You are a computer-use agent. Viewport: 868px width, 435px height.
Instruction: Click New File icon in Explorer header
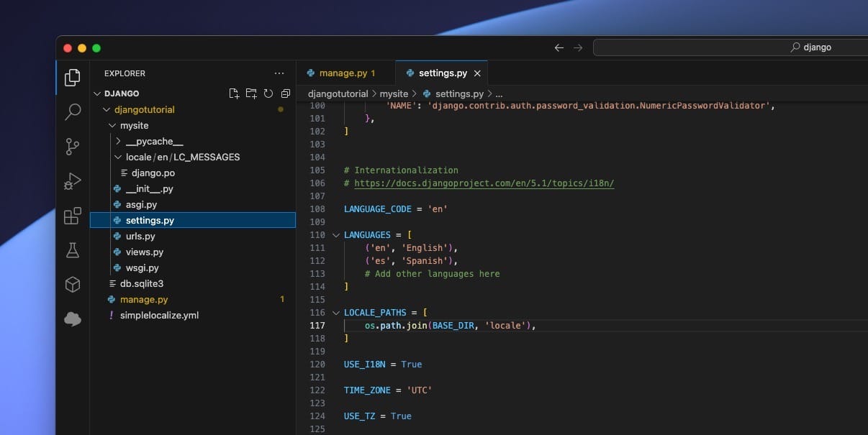coord(234,93)
